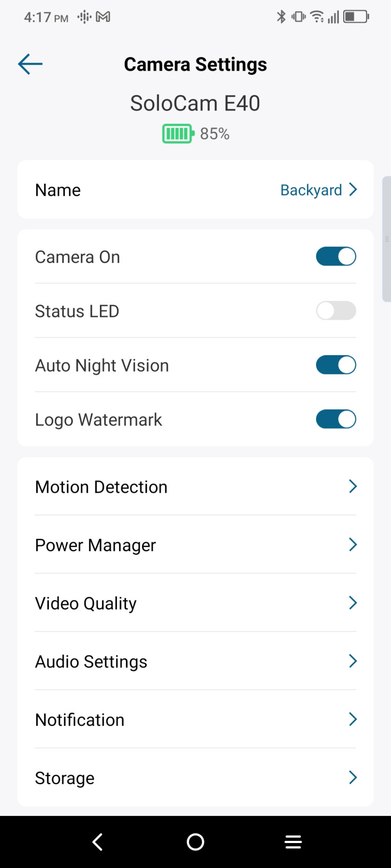Tap the Backyard camera name link
This screenshot has width=391, height=868.
(x=311, y=190)
